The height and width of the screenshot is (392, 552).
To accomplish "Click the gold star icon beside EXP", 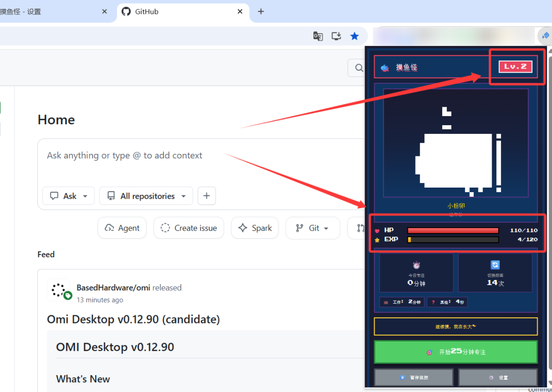I will pyautogui.click(x=377, y=240).
